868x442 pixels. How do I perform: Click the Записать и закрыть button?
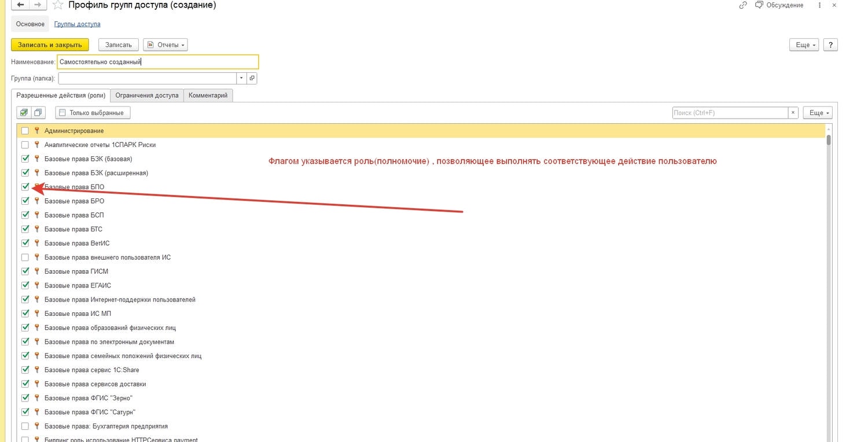point(50,45)
